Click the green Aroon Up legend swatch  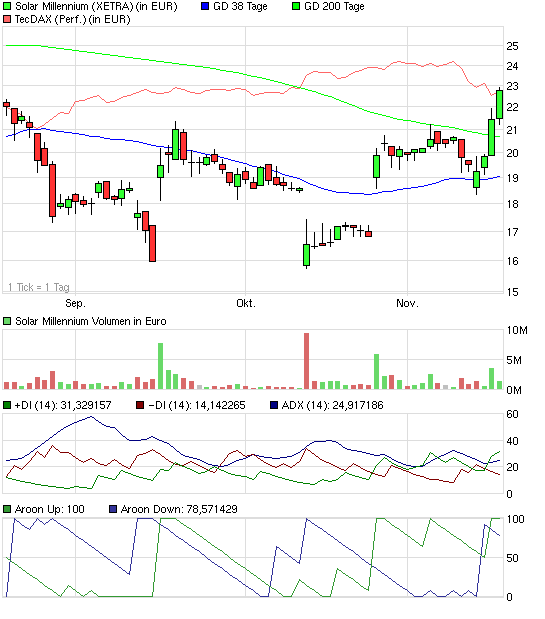pyautogui.click(x=7, y=509)
